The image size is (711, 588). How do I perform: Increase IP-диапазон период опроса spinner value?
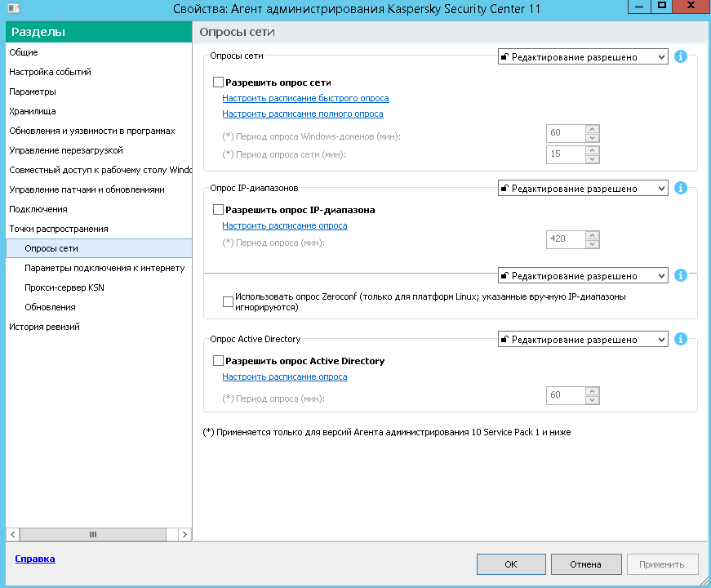coord(593,235)
